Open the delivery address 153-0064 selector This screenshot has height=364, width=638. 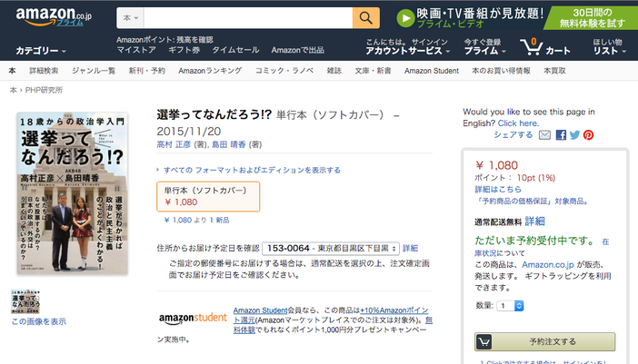(331, 248)
